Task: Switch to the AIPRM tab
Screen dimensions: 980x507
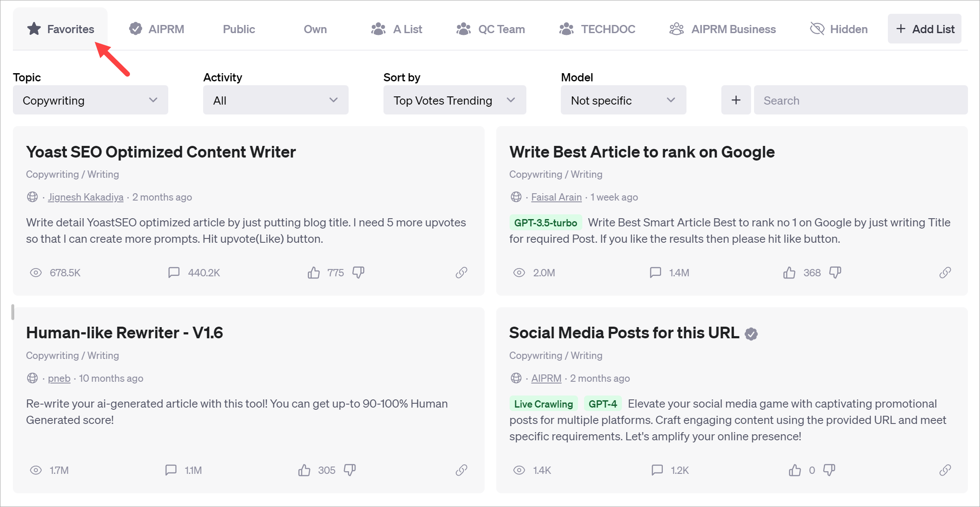Action: pos(157,29)
